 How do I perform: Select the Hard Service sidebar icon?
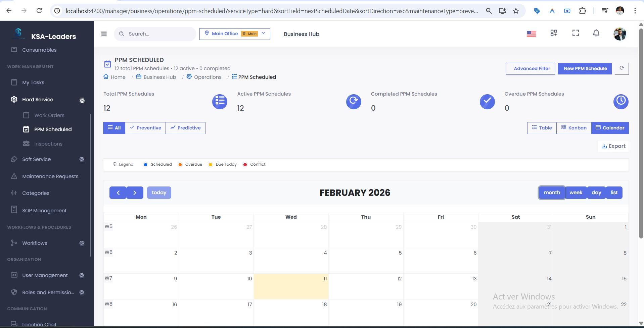coord(14,99)
